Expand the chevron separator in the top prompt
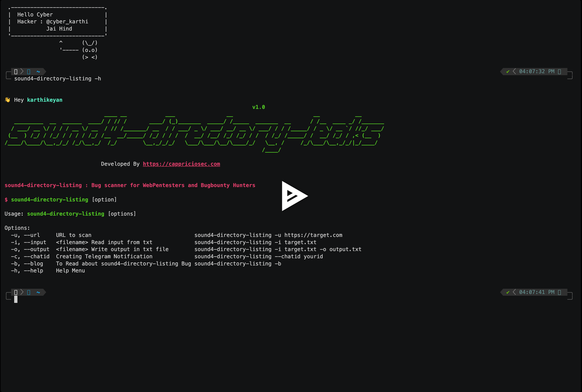Viewport: 582px width, 392px height. pos(21,72)
